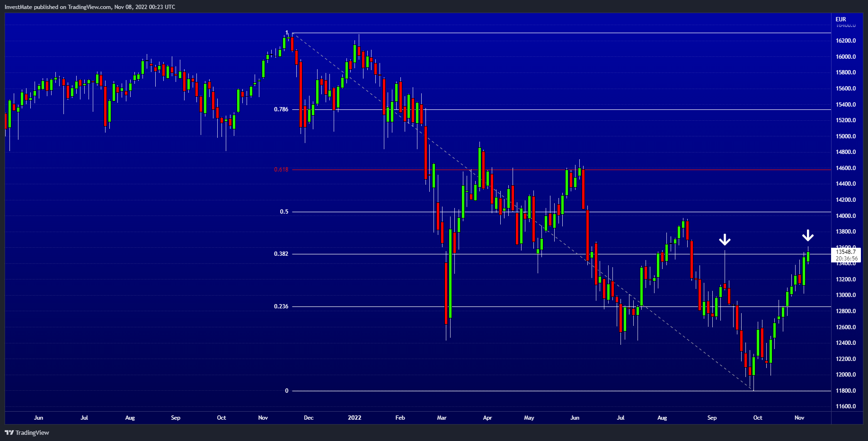Click the 11600.0 price axis label
The image size is (868, 441).
click(x=846, y=406)
